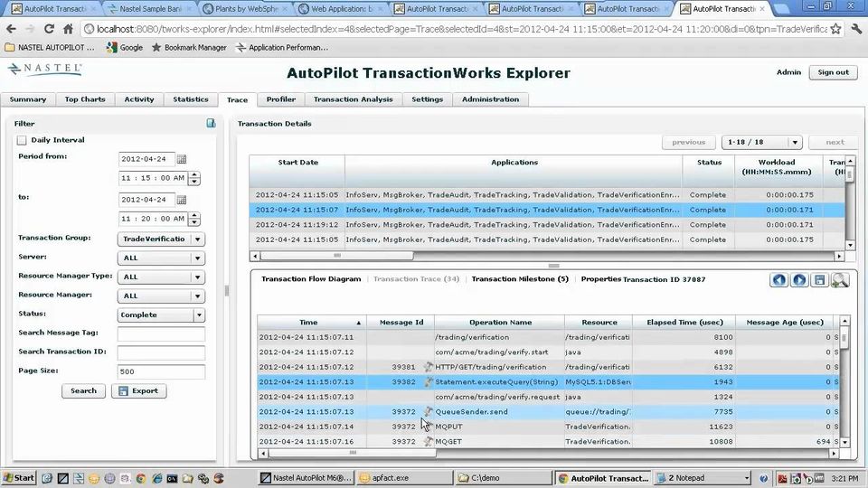Click the blue forward arrow in Transaction details
The width and height of the screenshot is (868, 488).
798,280
